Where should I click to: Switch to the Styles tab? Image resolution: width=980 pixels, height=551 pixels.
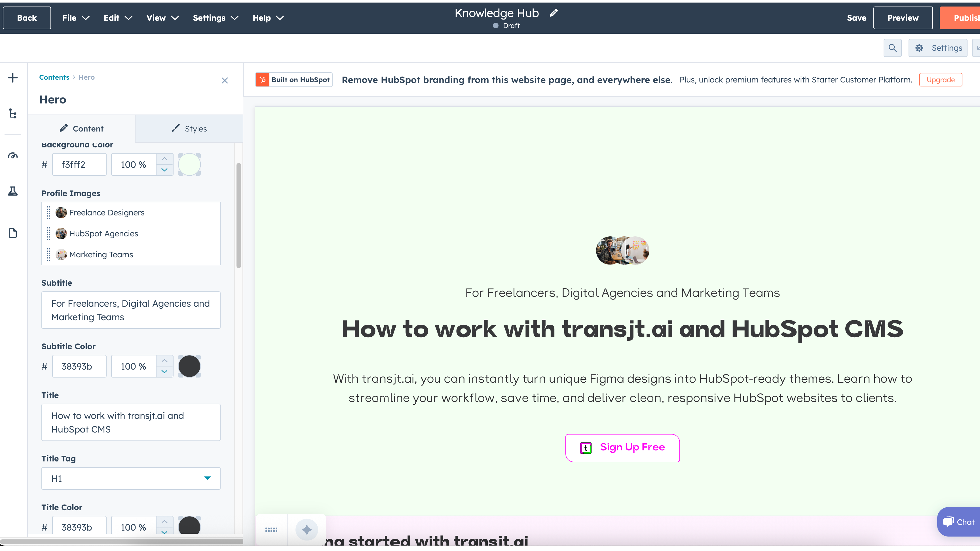tap(189, 128)
